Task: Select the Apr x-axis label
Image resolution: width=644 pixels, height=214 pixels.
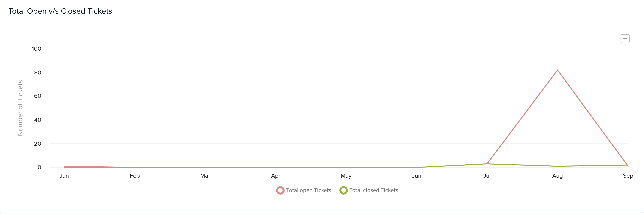Action: tap(276, 176)
